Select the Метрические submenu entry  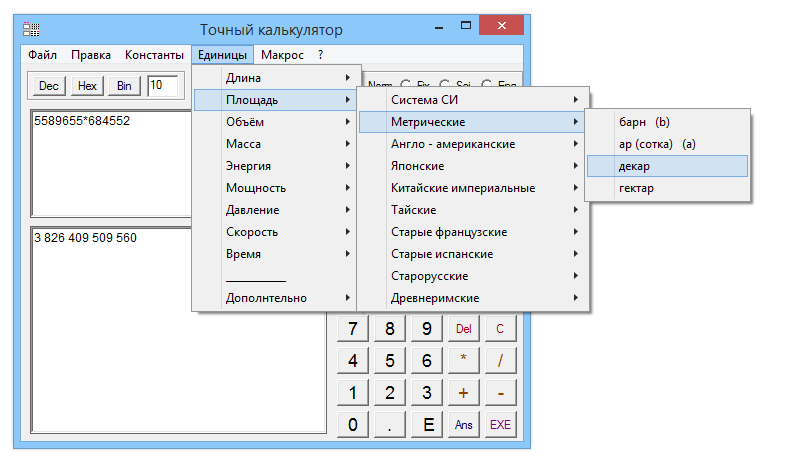click(472, 122)
